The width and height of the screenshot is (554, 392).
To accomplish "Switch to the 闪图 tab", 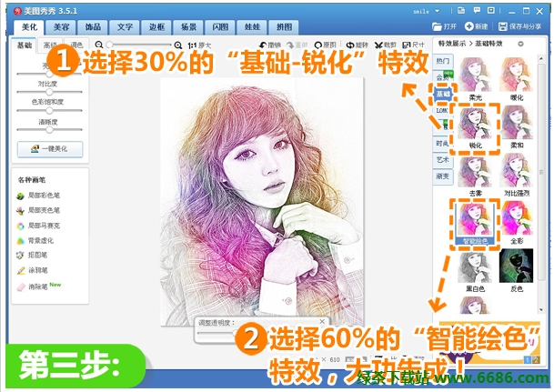I will [x=220, y=27].
